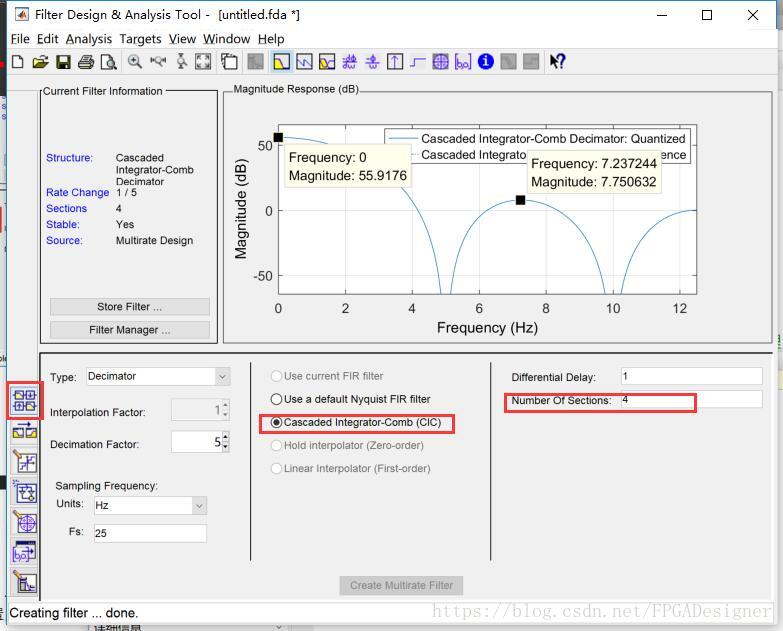
Task: Open the Edit menu
Action: coord(47,39)
